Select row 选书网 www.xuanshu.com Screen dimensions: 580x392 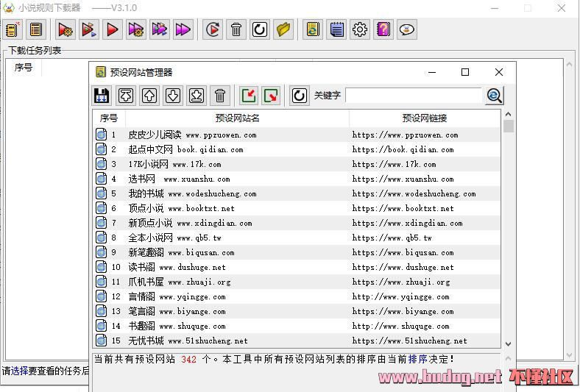click(297, 179)
